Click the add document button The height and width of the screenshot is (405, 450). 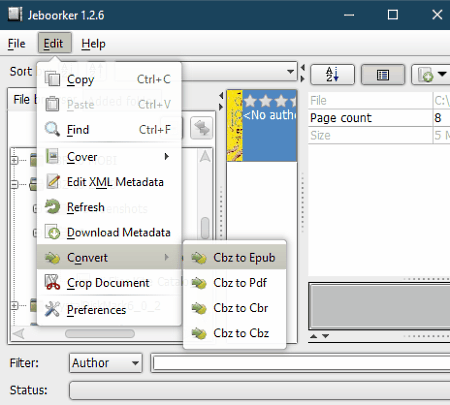(425, 75)
